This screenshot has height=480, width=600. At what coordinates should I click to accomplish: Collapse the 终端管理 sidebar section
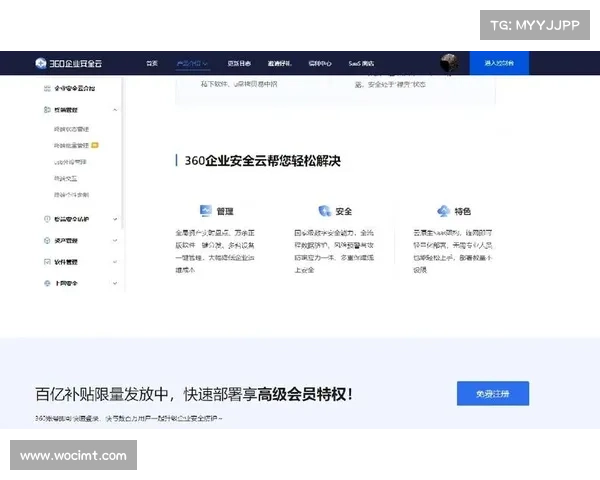pyautogui.click(x=115, y=110)
